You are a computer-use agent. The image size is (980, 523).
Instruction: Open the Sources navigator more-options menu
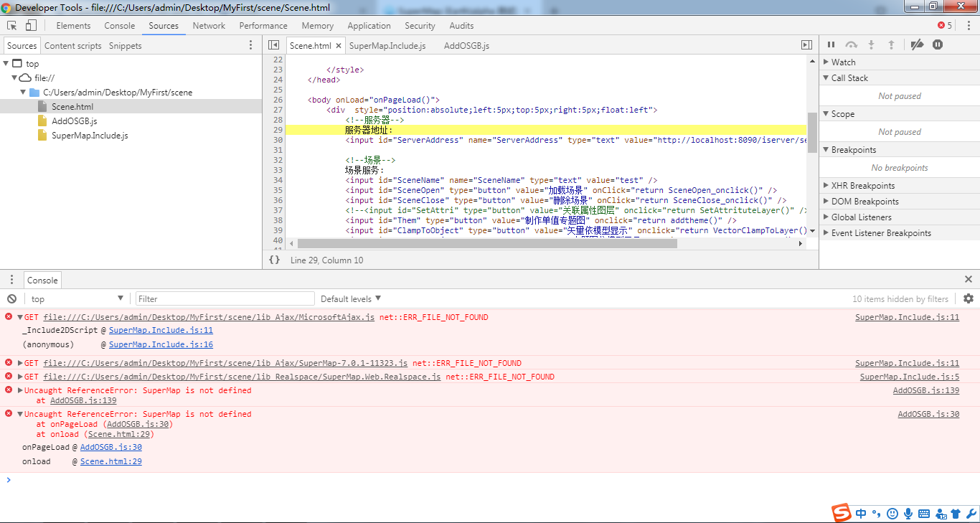pyautogui.click(x=250, y=45)
